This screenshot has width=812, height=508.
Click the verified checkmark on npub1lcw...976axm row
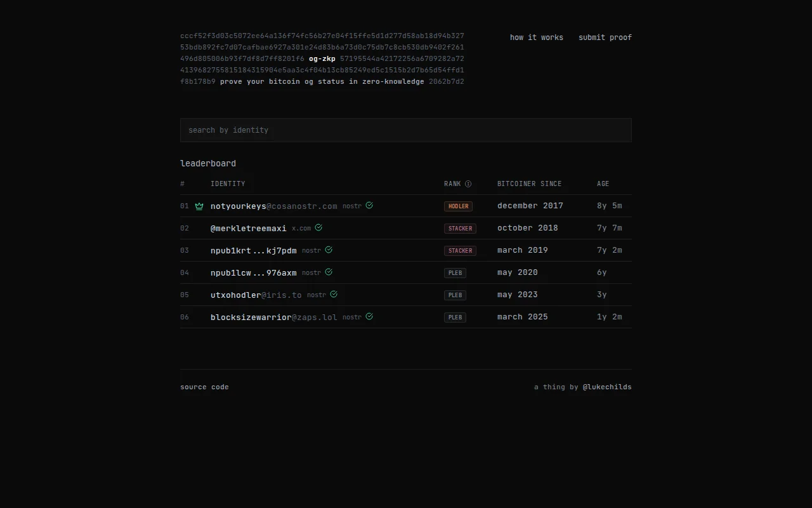pos(329,272)
